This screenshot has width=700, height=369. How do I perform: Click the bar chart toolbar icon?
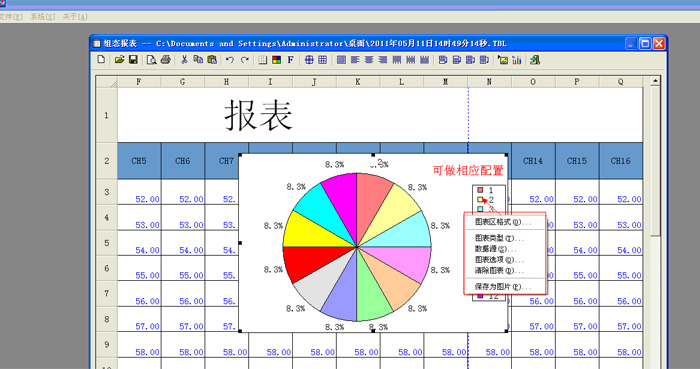tap(517, 60)
